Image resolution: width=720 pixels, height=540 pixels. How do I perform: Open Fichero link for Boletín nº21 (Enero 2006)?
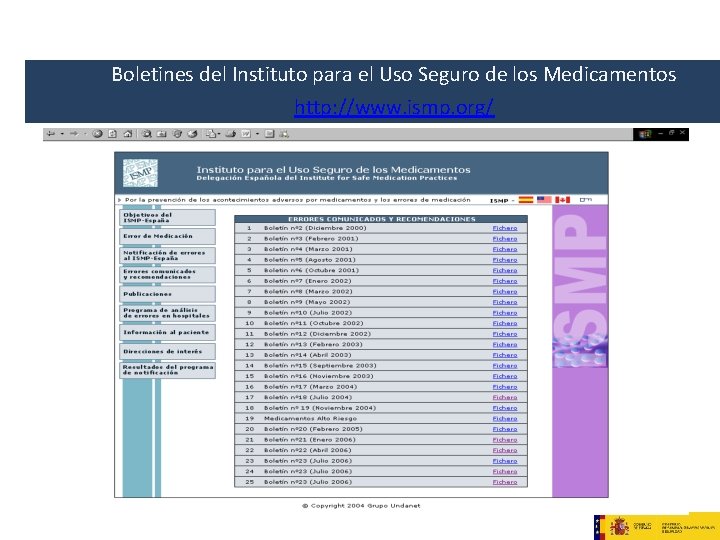pos(505,439)
